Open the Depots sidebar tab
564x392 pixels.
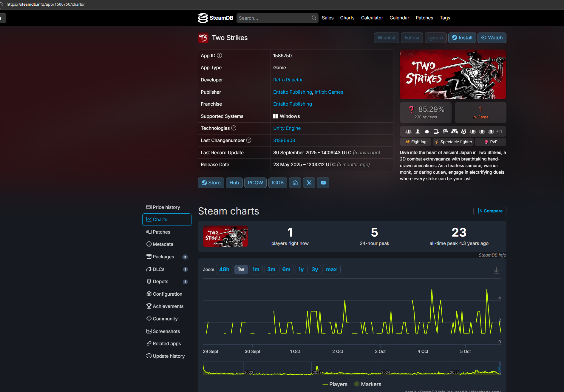(x=167, y=281)
